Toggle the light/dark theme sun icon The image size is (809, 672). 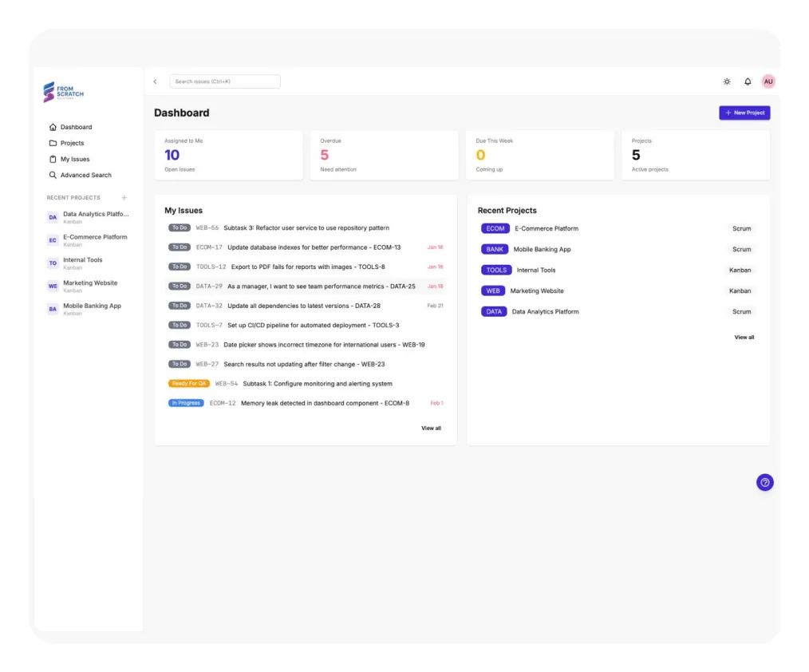[727, 81]
